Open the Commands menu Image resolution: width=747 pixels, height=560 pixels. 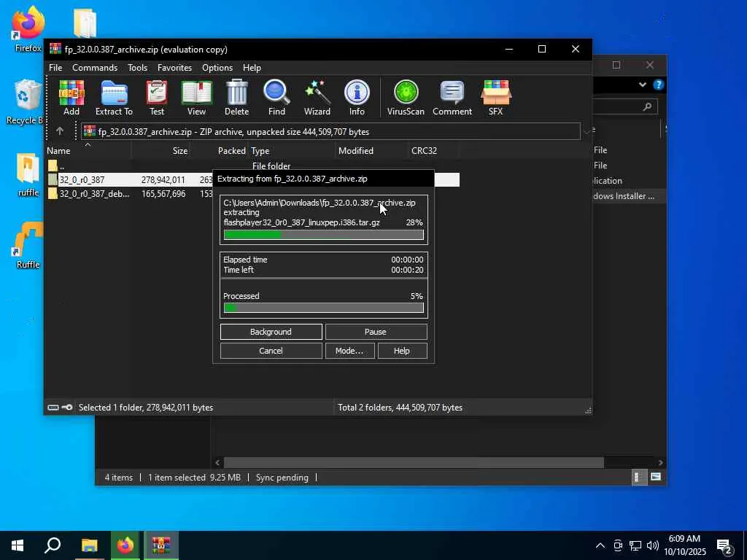click(95, 68)
